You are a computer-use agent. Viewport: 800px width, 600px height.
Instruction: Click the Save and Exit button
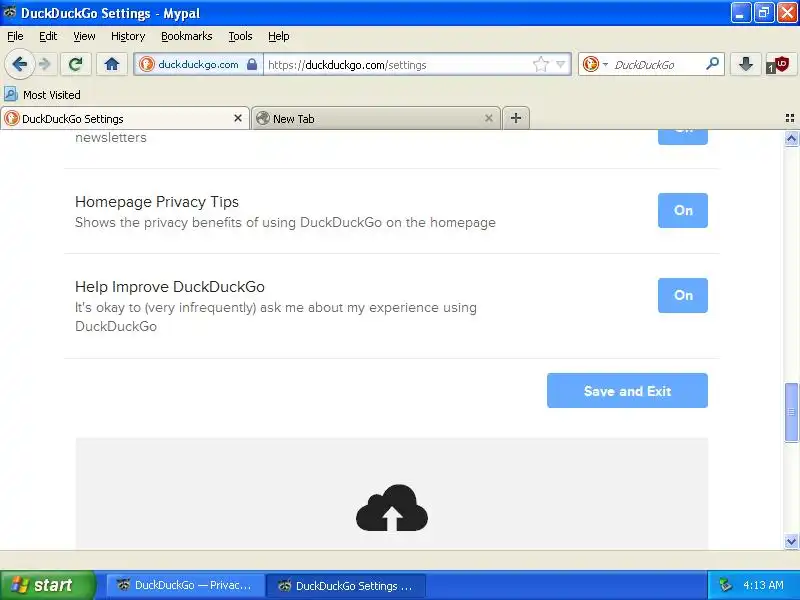pos(627,391)
